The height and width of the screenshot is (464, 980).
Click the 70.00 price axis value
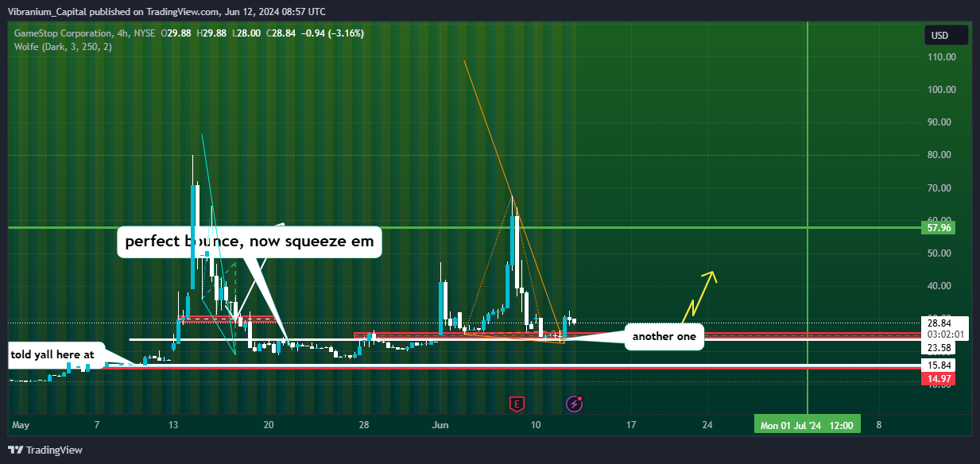click(939, 188)
